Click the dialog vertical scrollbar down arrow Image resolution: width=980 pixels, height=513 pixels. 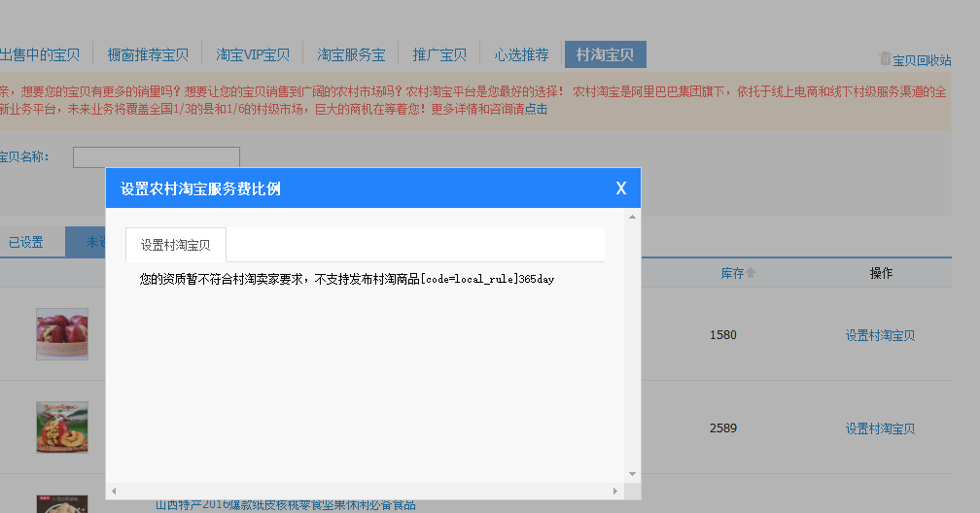632,474
